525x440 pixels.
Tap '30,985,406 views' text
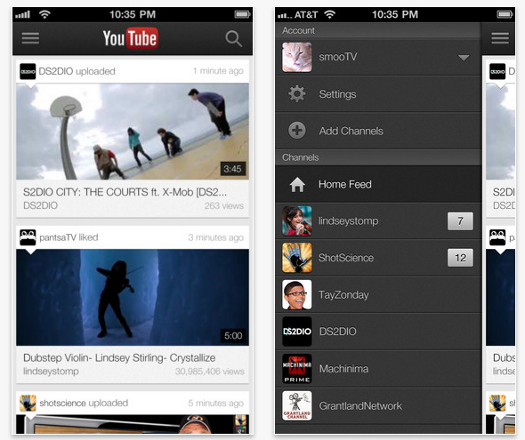[x=210, y=371]
